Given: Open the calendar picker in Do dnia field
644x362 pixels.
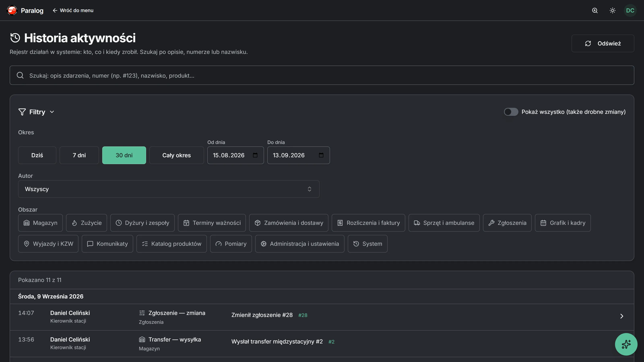Looking at the screenshot, I should pyautogui.click(x=321, y=155).
